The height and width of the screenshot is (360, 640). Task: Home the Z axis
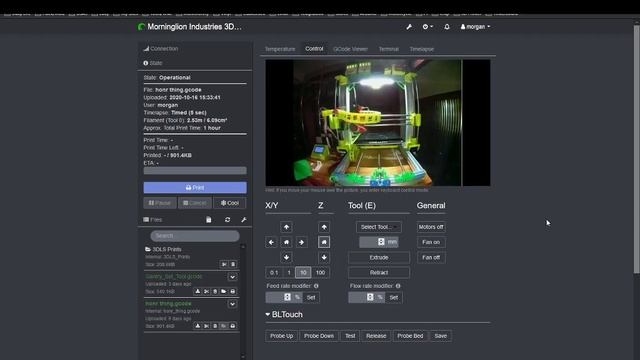point(324,242)
